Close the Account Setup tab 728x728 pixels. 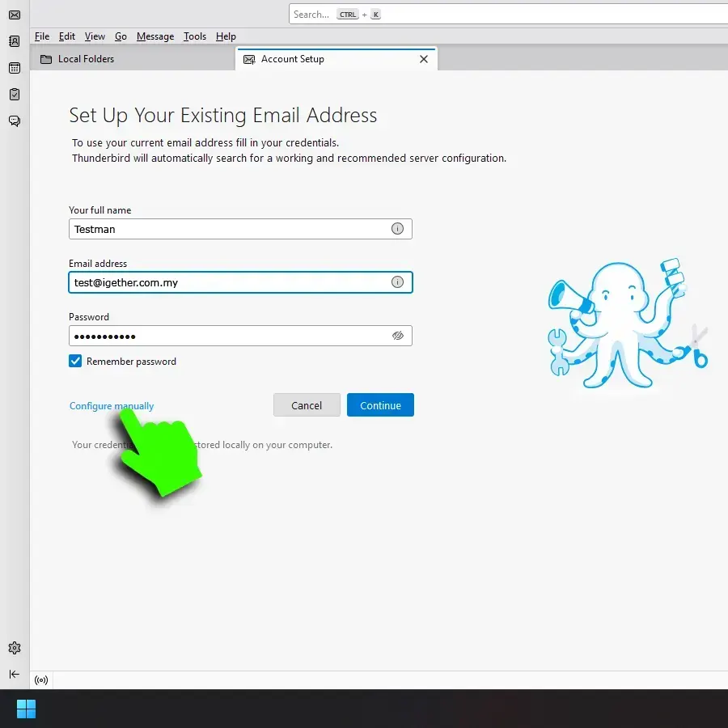click(424, 59)
